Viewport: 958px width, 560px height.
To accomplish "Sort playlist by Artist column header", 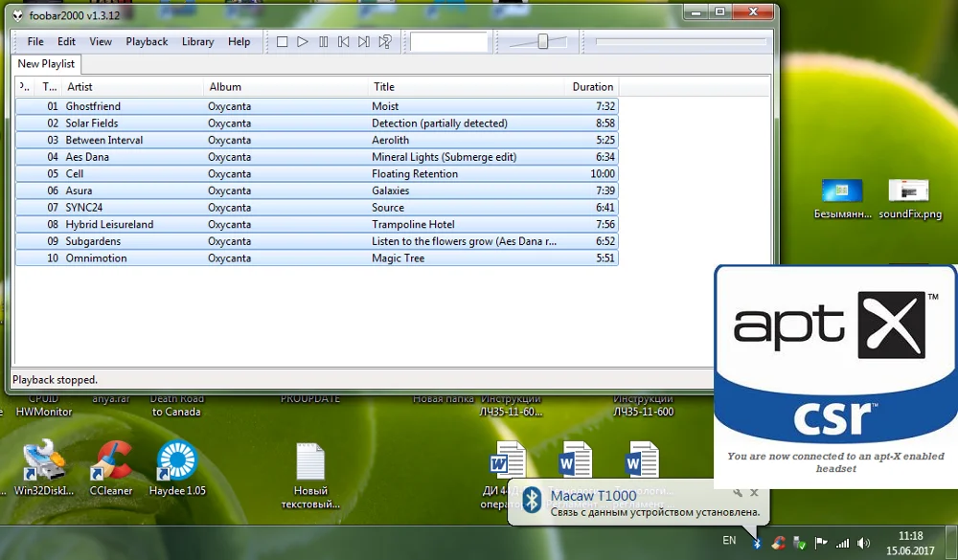I will [132, 87].
